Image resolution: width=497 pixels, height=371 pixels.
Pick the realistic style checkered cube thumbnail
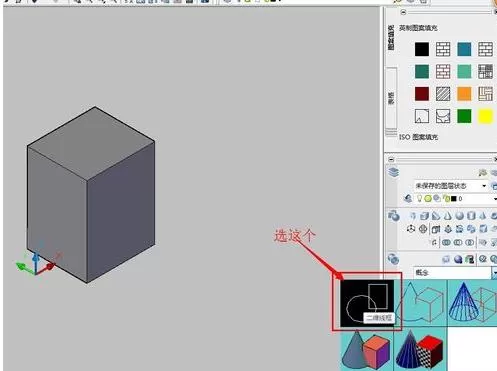coord(420,349)
